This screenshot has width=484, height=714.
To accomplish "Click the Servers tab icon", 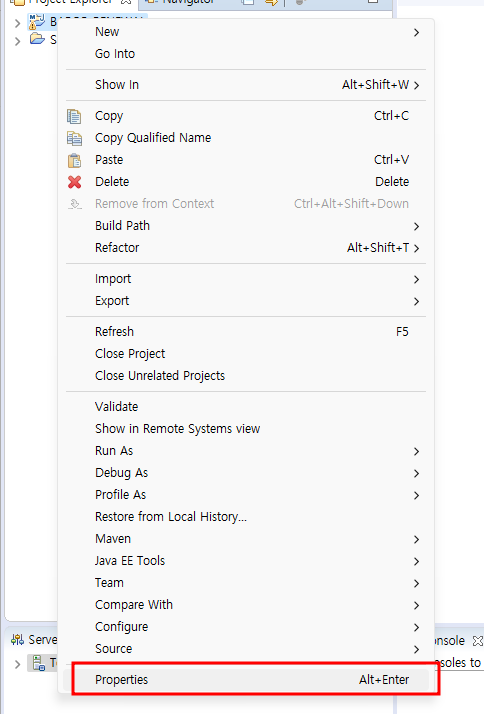I will pyautogui.click(x=17, y=640).
